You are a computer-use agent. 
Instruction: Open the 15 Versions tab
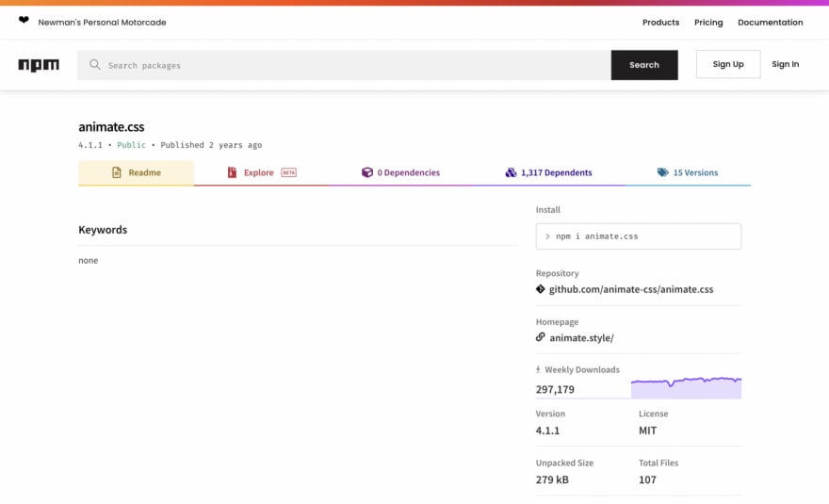coord(688,172)
